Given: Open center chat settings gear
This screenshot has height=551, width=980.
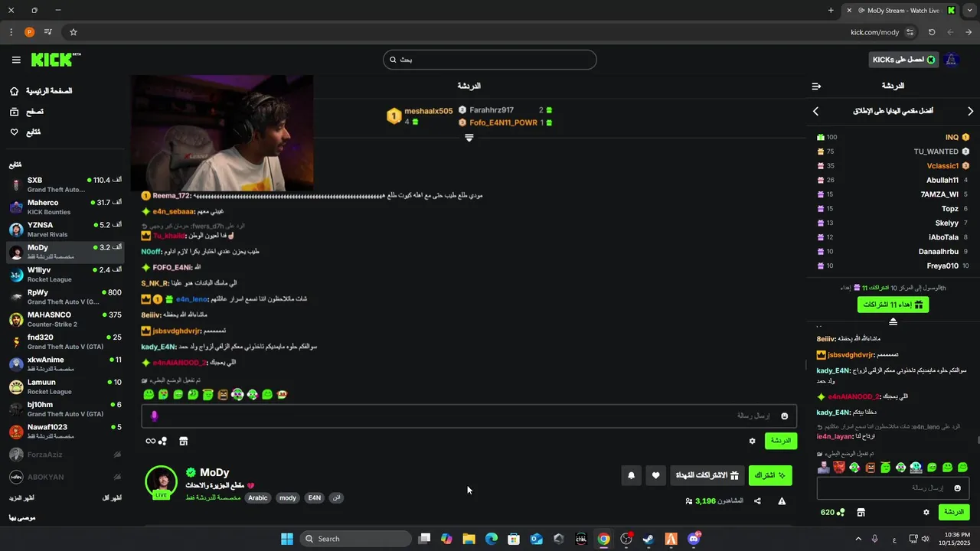Looking at the screenshot, I should pos(752,441).
